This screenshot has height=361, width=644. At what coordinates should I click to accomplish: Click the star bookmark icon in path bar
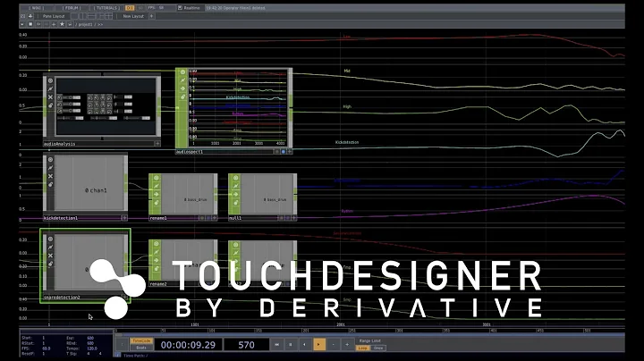coord(62,24)
